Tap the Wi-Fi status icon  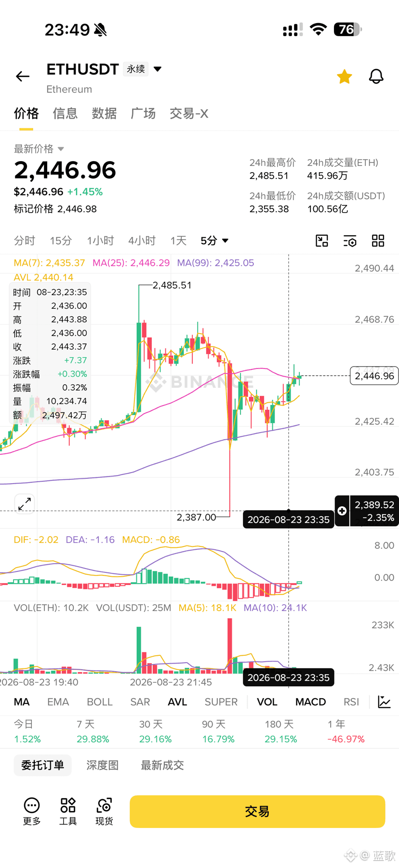318,29
